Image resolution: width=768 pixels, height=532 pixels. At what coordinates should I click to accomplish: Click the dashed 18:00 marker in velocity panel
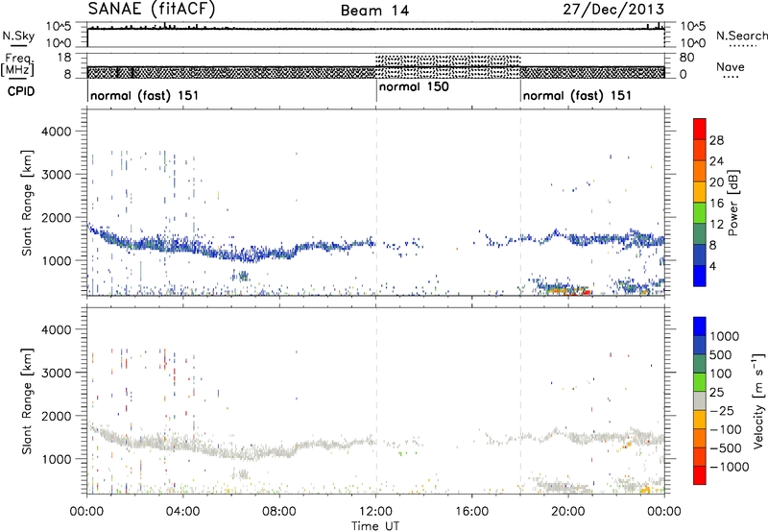[x=520, y=401]
